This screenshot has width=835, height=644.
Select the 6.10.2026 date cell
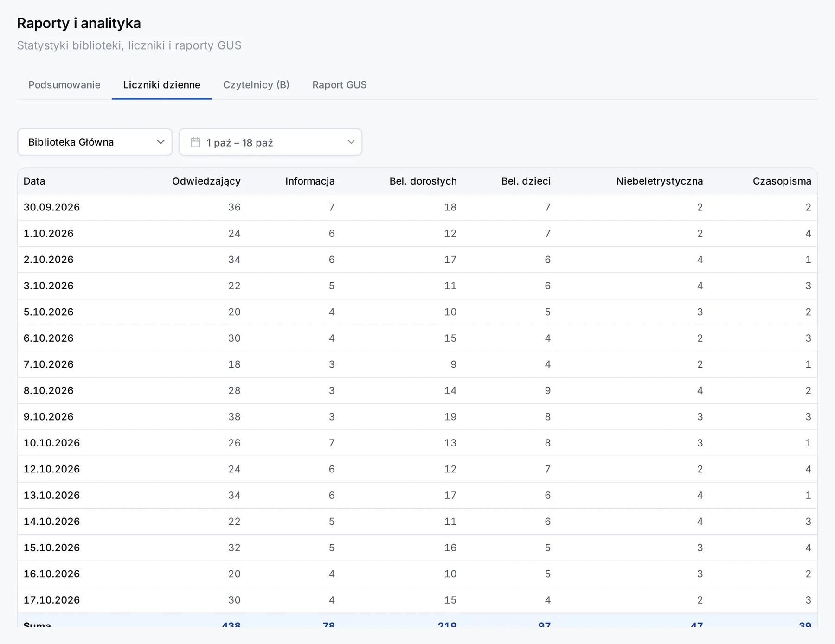[49, 338]
